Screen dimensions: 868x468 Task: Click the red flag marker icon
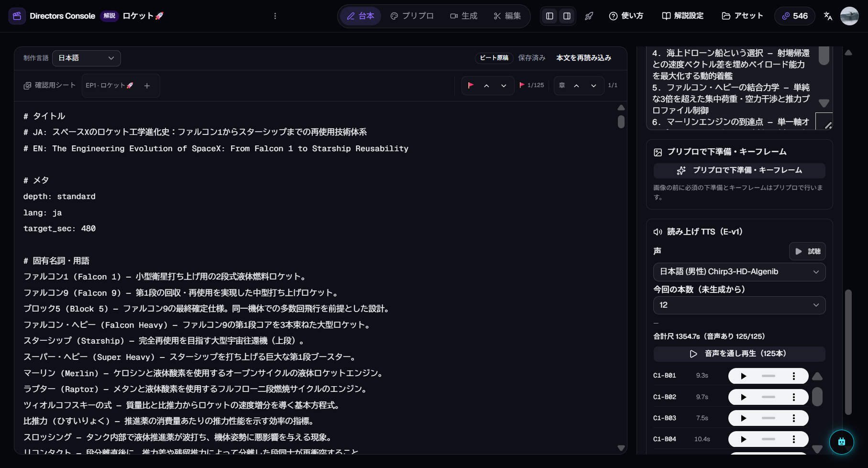(x=471, y=85)
